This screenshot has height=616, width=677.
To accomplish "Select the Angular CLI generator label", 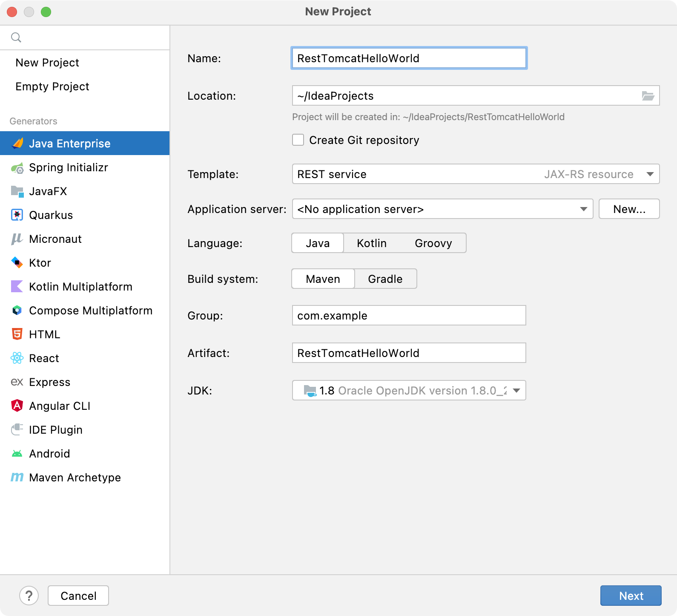I will pos(60,406).
